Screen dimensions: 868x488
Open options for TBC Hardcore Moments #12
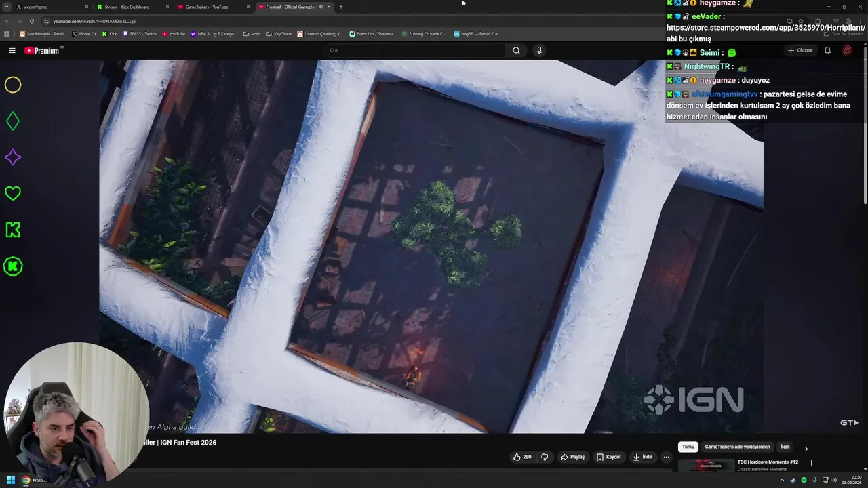coord(812,463)
